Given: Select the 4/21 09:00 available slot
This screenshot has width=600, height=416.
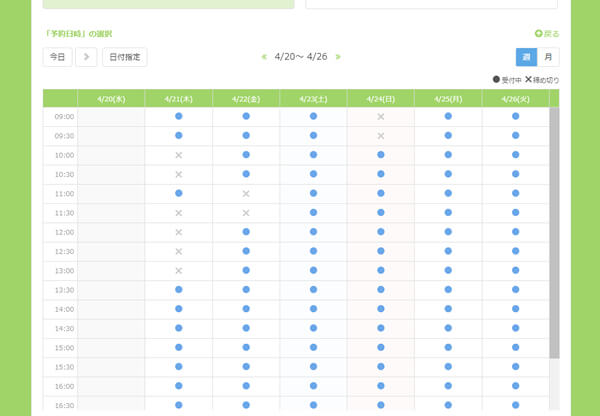Looking at the screenshot, I should (178, 117).
